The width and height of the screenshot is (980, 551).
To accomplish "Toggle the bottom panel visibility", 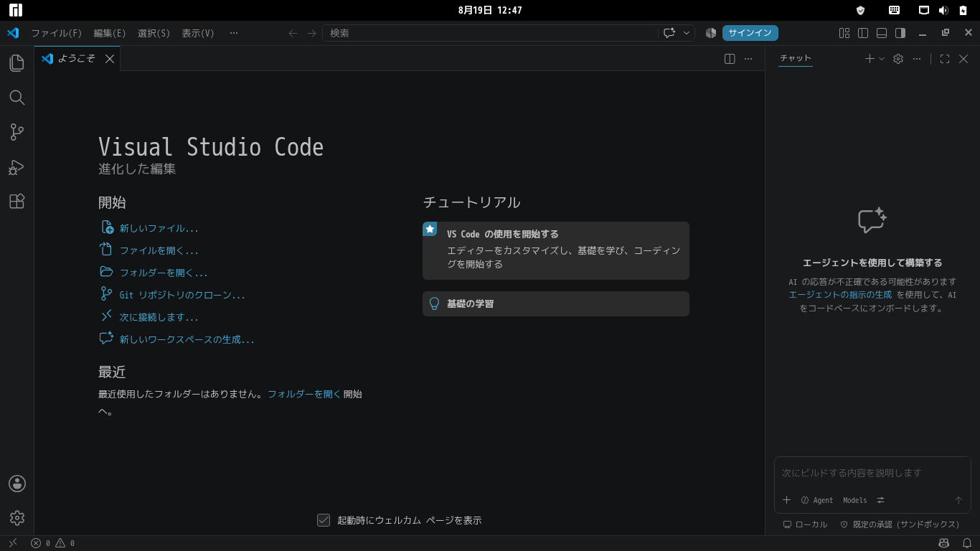I will click(x=882, y=33).
